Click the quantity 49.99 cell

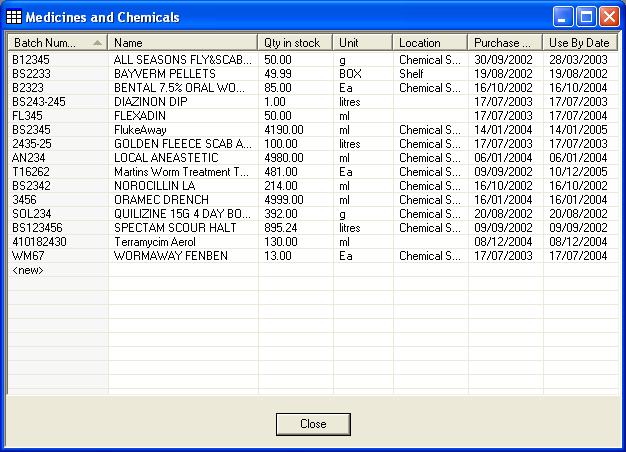[296, 74]
